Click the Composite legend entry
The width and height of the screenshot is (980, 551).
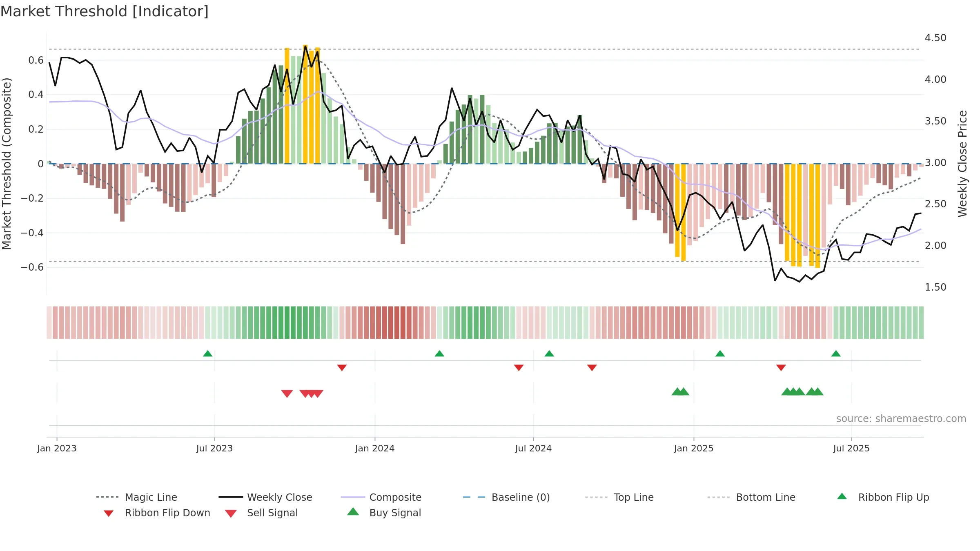pyautogui.click(x=381, y=497)
